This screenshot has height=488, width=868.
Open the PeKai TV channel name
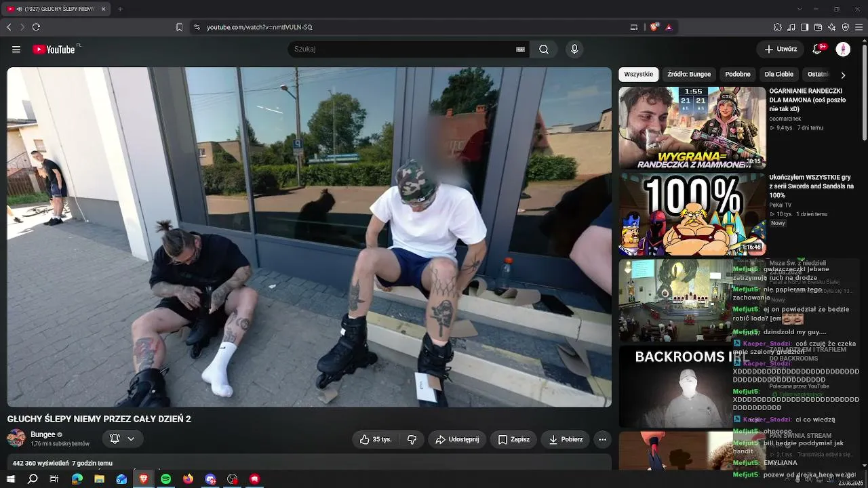[x=781, y=205]
